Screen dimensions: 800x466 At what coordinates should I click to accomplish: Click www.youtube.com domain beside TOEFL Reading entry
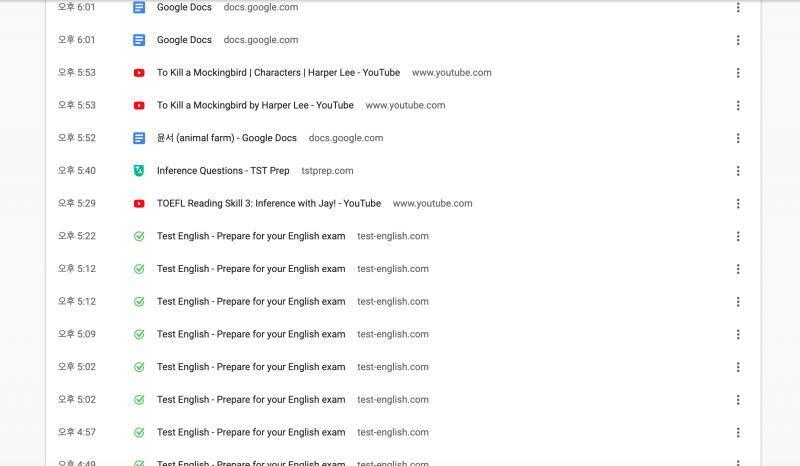click(433, 203)
